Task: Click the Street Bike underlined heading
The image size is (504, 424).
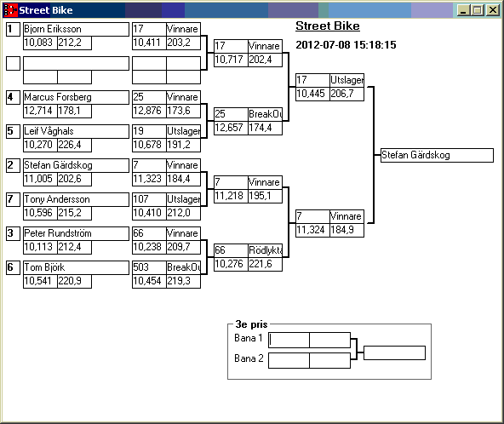Action: pos(328,26)
